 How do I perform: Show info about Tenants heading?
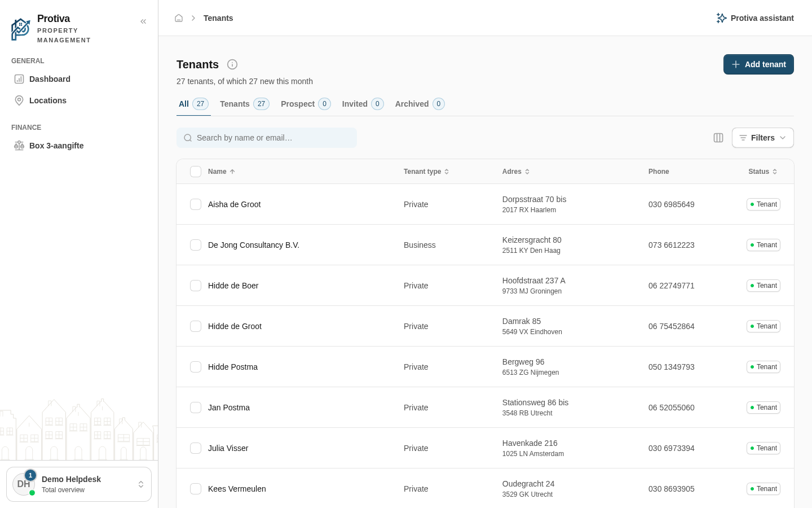click(232, 64)
